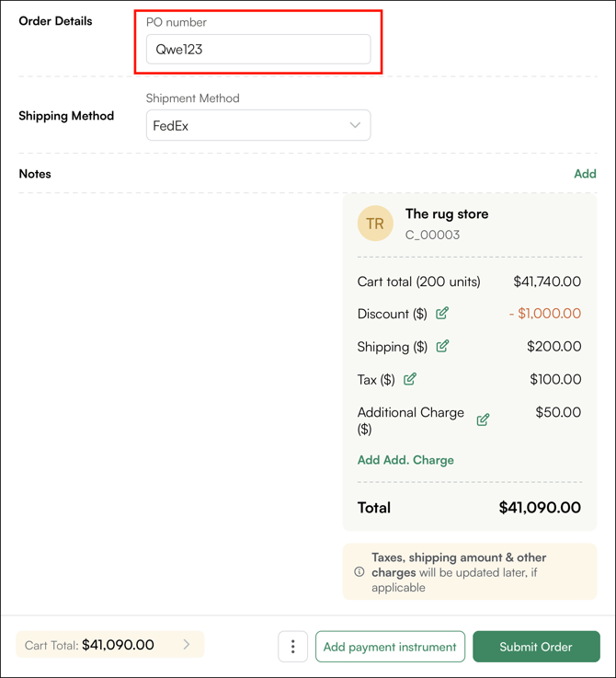
Task: Add a note using the Add link
Action: [585, 174]
